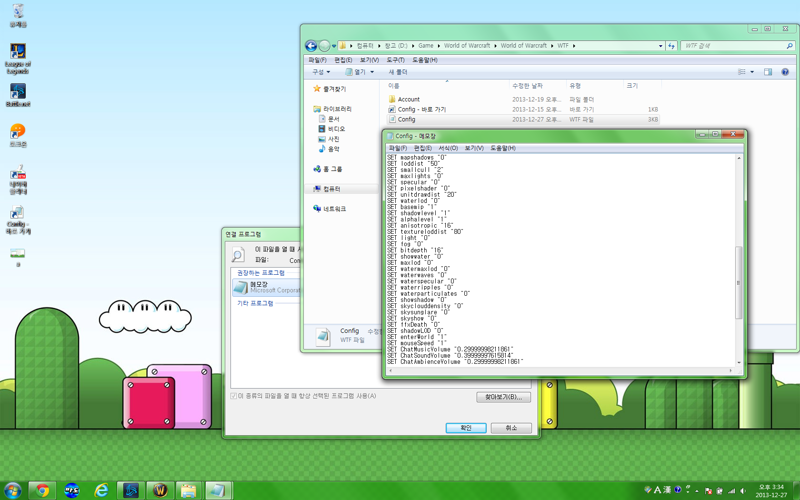Open the view options dropdown arrow
The image size is (800, 500).
coord(752,72)
